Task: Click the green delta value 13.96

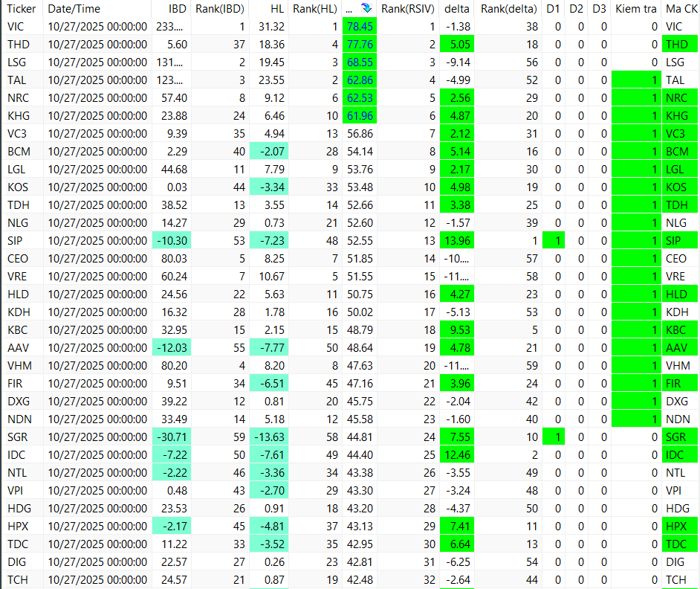Action: pyautogui.click(x=457, y=240)
